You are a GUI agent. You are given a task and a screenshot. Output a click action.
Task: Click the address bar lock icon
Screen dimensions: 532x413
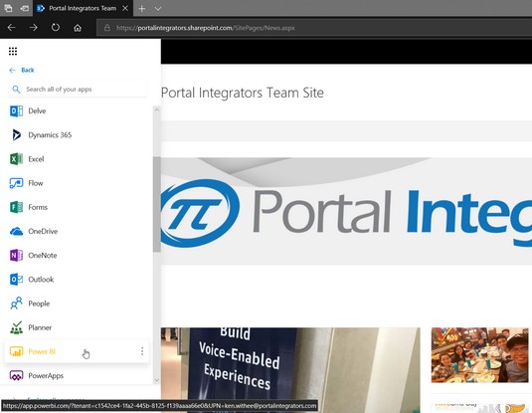click(x=107, y=28)
